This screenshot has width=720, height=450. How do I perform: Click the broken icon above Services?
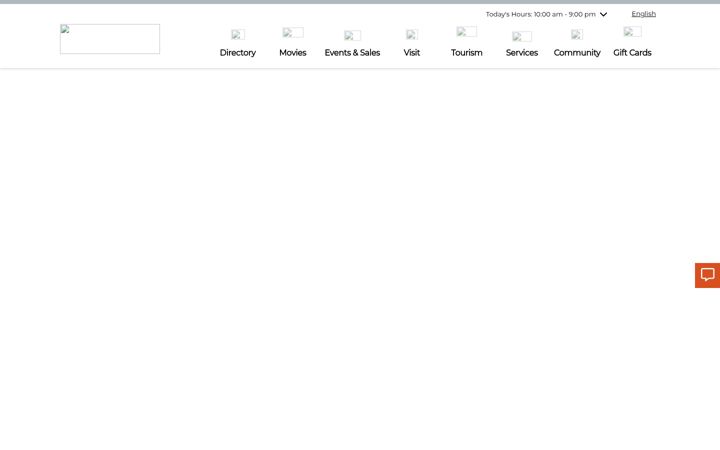point(522,36)
